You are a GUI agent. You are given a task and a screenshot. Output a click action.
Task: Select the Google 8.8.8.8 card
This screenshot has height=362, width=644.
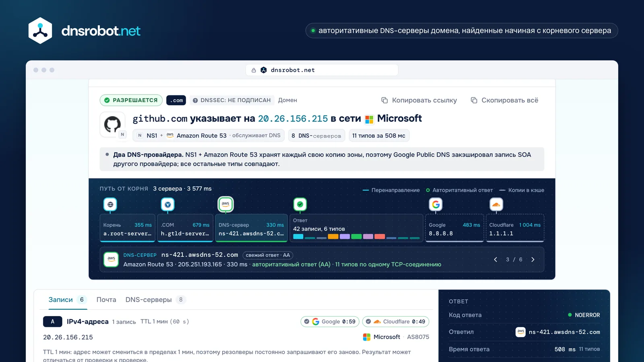pos(454,228)
